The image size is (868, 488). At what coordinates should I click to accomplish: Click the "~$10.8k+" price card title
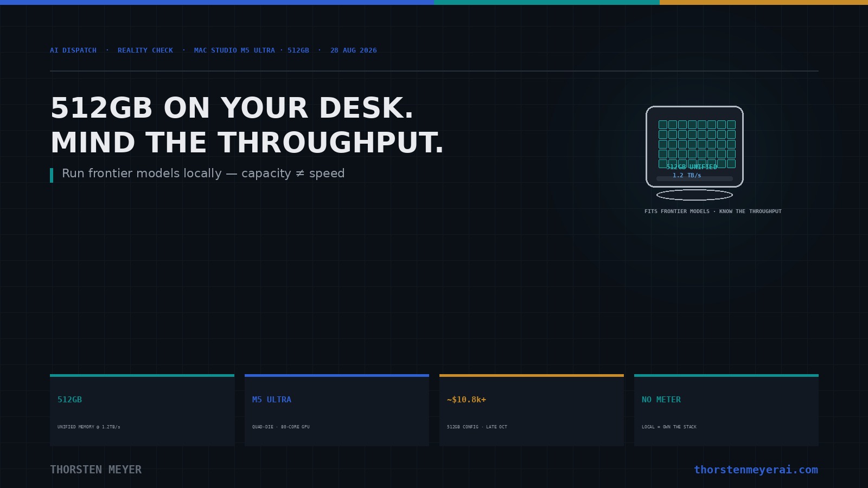point(467,400)
